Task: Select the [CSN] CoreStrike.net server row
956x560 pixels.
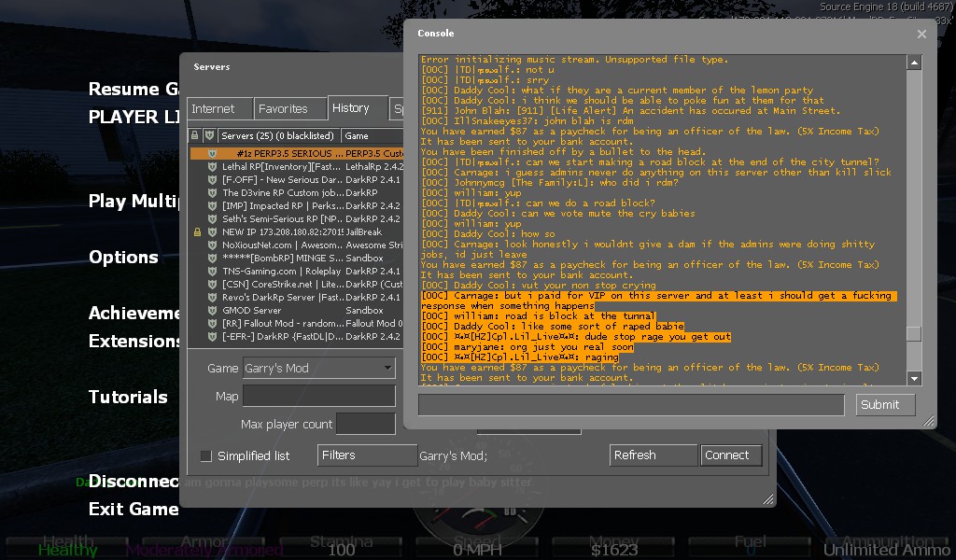Action: pos(296,284)
